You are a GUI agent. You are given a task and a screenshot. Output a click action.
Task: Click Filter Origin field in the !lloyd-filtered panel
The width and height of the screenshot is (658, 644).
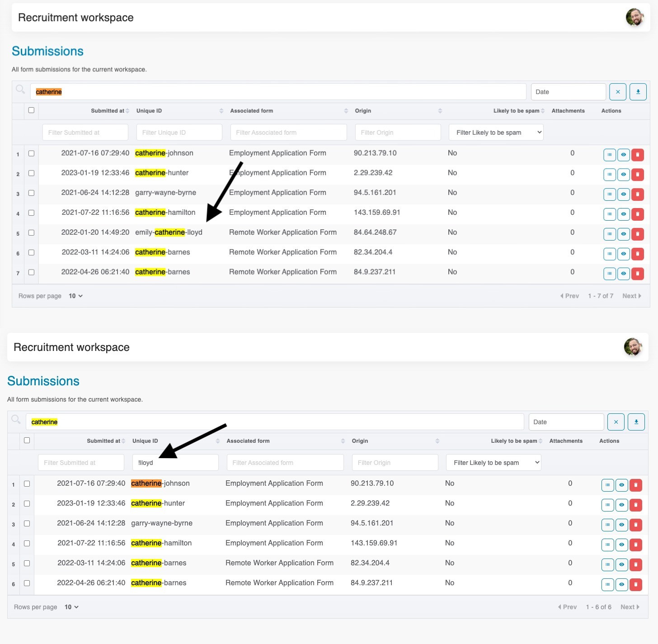pyautogui.click(x=395, y=463)
